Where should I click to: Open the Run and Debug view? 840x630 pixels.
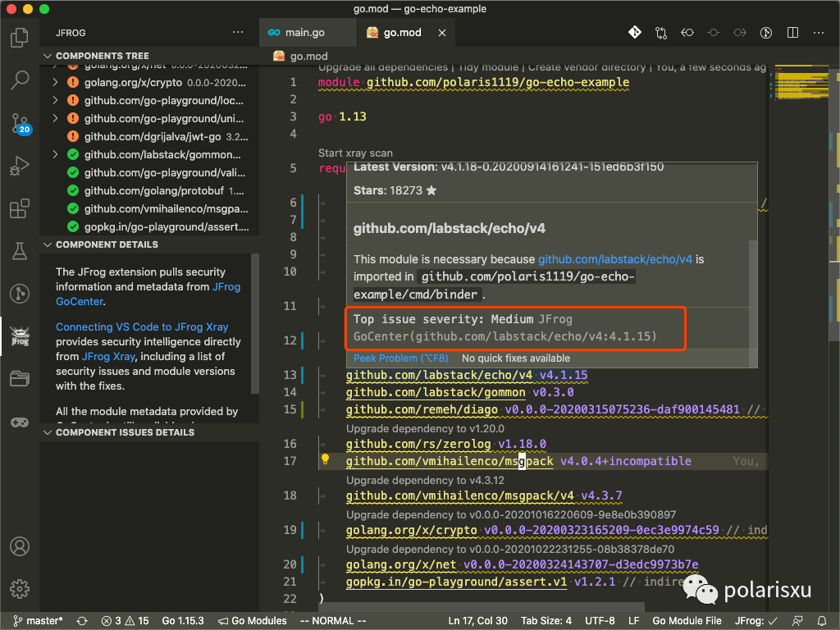[20, 167]
